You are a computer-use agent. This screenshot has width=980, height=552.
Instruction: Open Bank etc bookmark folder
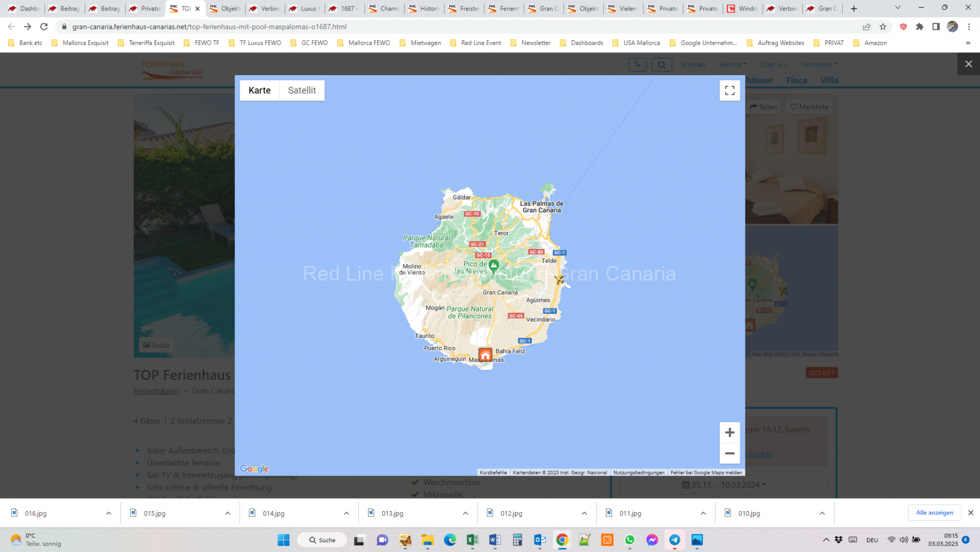(x=25, y=43)
